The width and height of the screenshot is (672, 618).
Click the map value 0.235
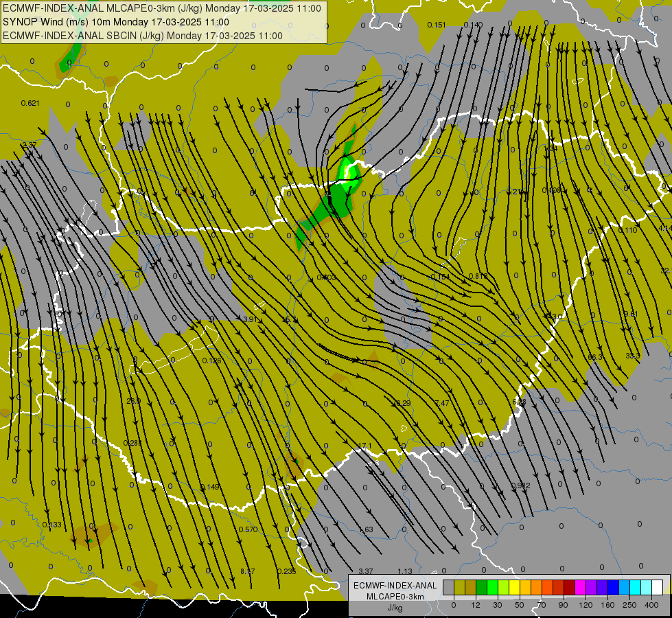[286, 571]
